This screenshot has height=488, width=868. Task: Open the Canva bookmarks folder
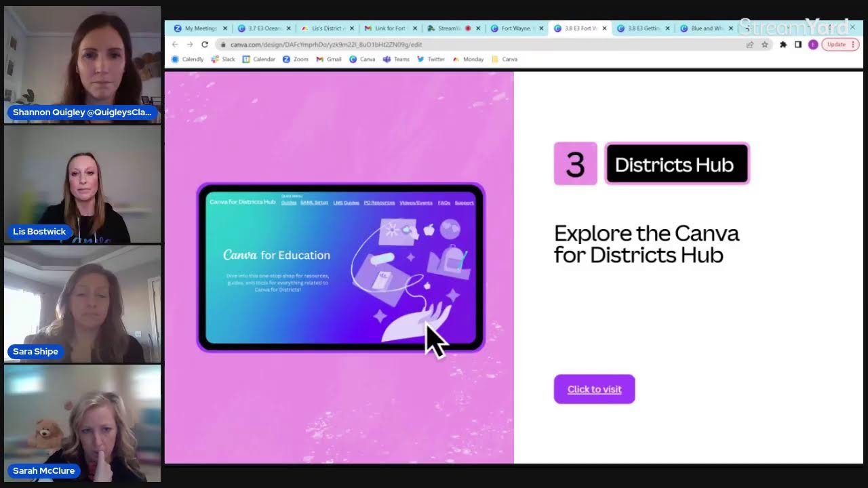(x=505, y=59)
